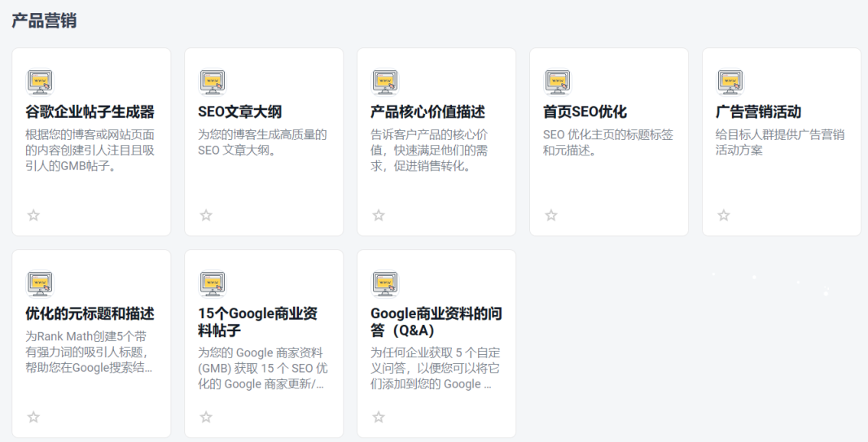This screenshot has height=442, width=868.
Task: Star the 优化的元标题和描述 template
Action: (x=33, y=417)
